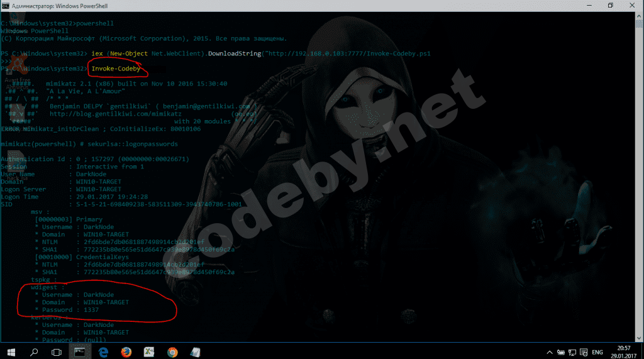Click the console scrollbar down arrow
The height and width of the screenshot is (359, 644).
639,338
